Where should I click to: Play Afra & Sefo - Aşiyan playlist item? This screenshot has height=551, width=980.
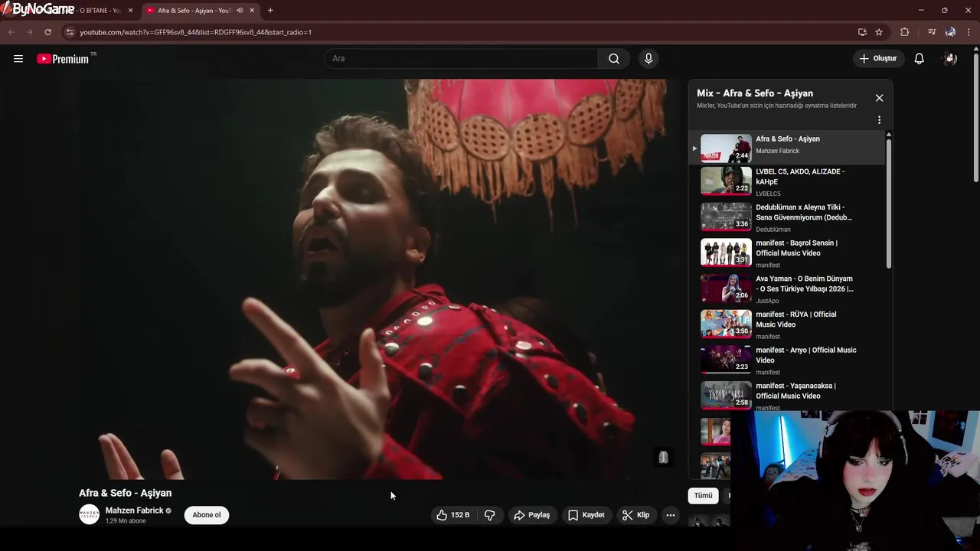[788, 146]
